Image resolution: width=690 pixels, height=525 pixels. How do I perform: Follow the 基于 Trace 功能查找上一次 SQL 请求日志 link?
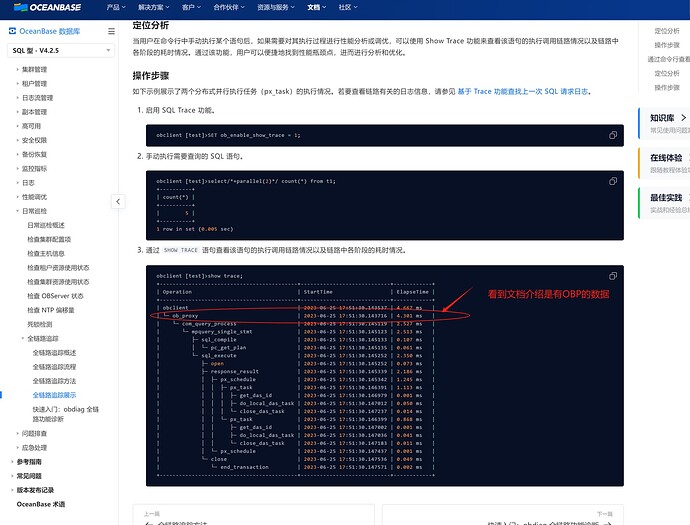click(x=523, y=92)
